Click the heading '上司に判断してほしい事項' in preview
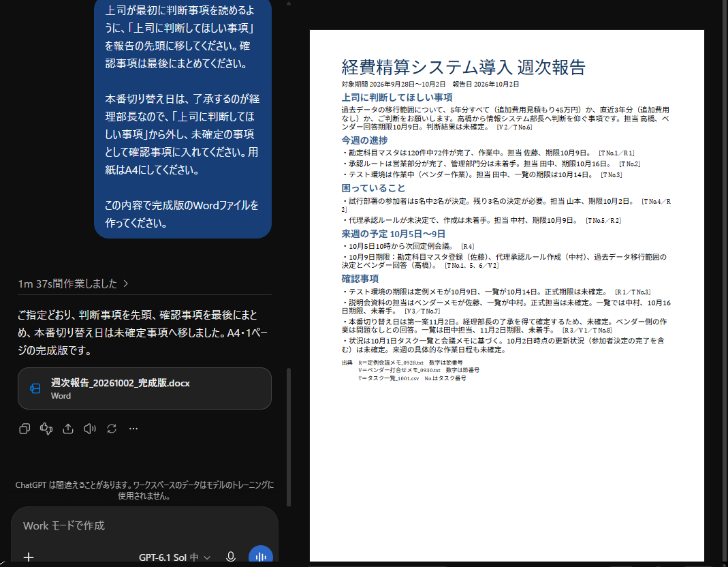Viewport: 728px width, 567px height. [397, 97]
